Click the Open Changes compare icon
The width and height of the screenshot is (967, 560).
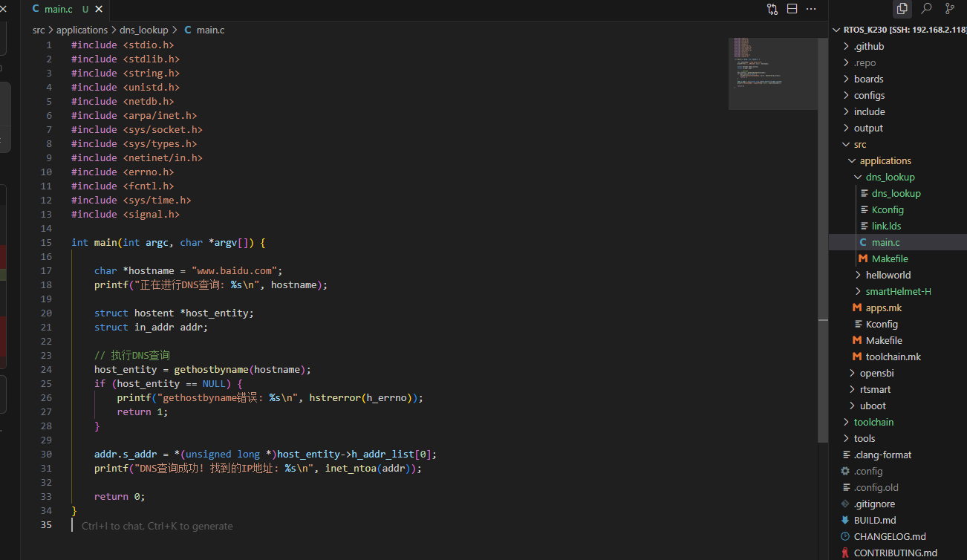pyautogui.click(x=772, y=9)
